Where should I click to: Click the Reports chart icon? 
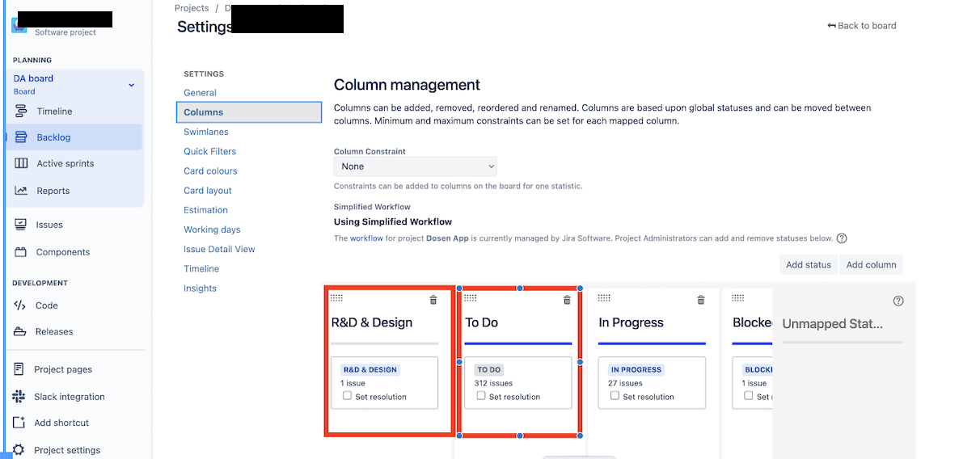(21, 191)
